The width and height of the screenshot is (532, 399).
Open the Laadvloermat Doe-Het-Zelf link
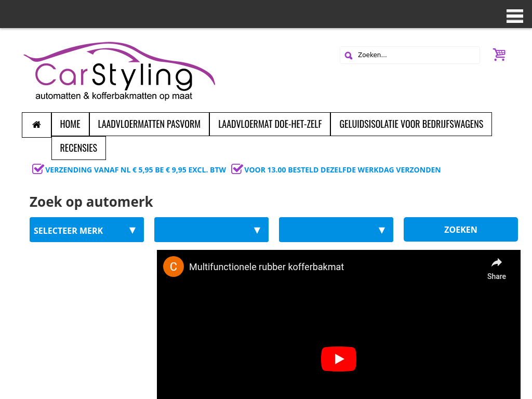click(x=270, y=124)
